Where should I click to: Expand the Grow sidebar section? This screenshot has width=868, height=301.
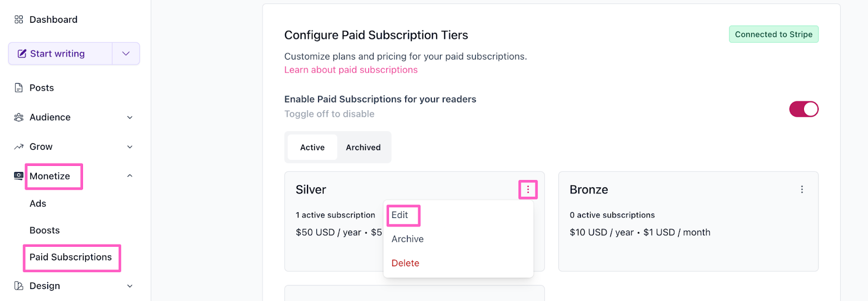(x=130, y=147)
